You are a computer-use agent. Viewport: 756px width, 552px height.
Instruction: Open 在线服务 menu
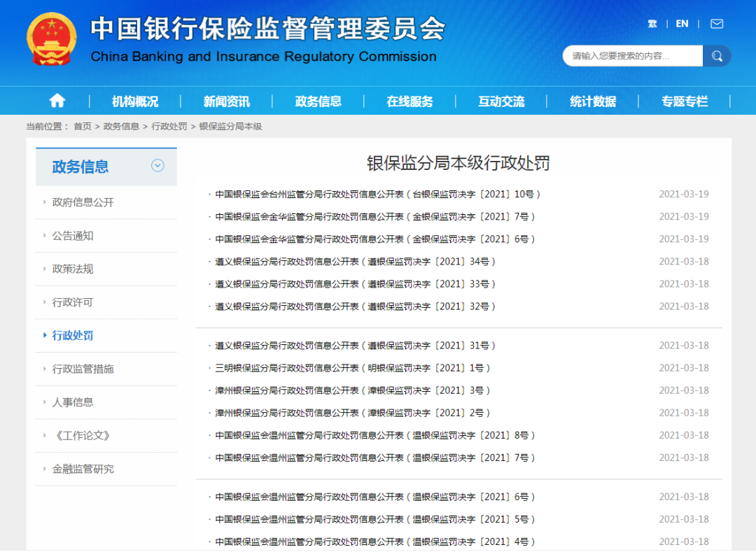click(409, 101)
